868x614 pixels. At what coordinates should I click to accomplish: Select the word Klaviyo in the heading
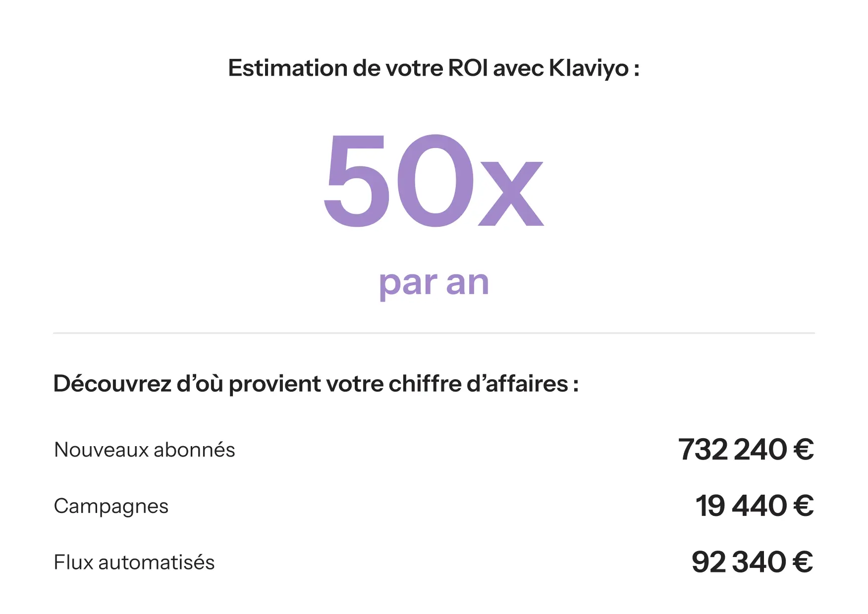pos(589,69)
